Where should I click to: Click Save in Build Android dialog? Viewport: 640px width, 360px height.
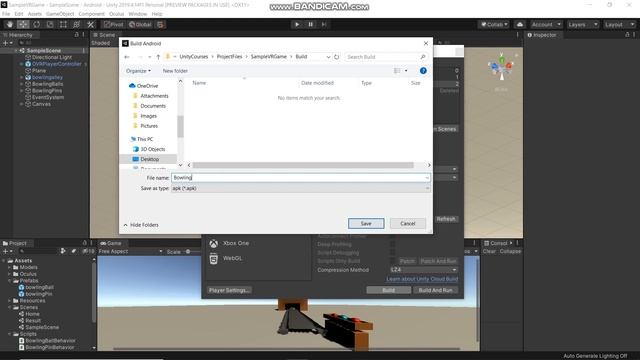366,224
